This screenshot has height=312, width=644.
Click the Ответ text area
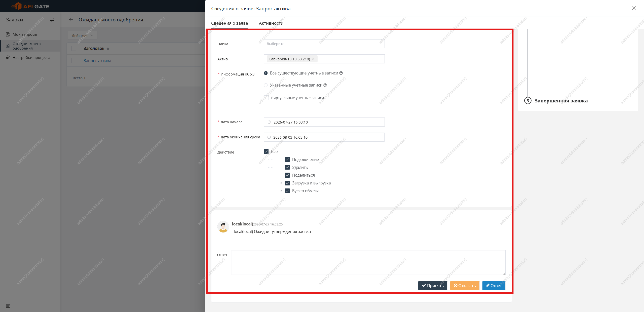(368, 262)
